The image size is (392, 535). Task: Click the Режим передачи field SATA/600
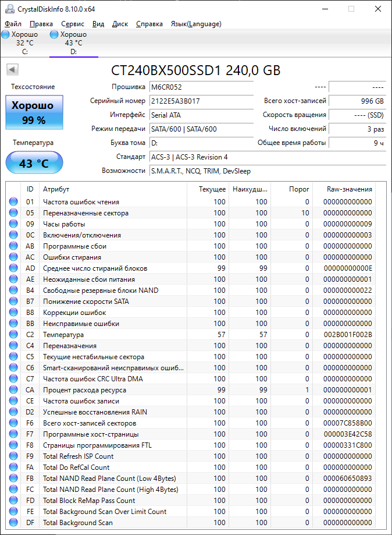(201, 129)
